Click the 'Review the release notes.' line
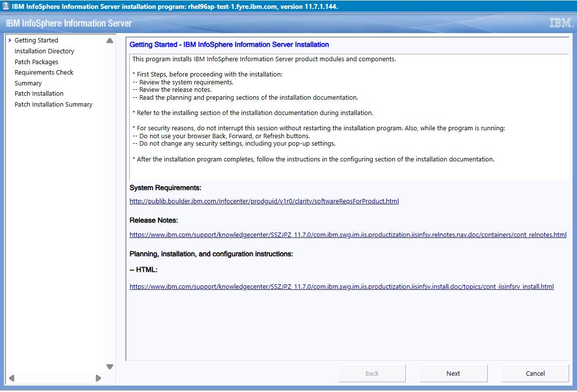 coord(172,89)
